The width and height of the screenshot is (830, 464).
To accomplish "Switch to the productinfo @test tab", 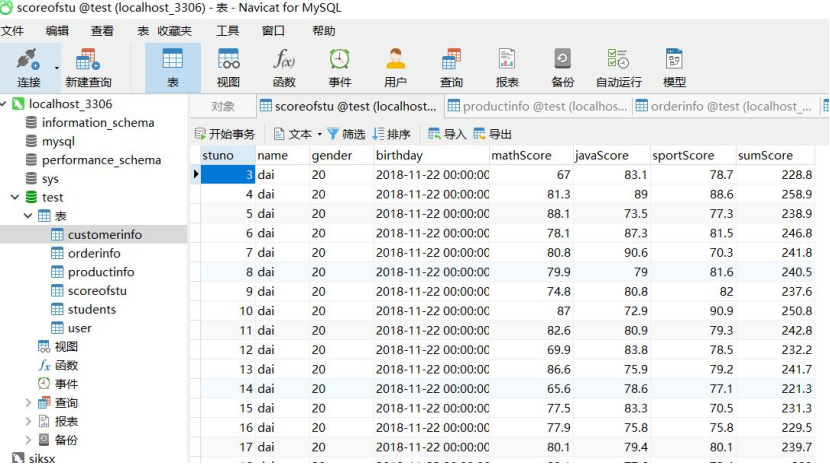I will point(537,106).
